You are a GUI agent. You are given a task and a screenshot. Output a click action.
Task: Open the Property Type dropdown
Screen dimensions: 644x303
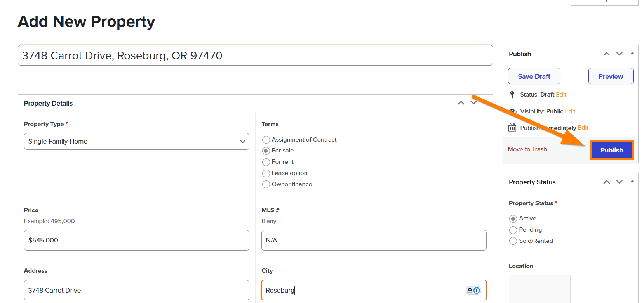(x=136, y=142)
